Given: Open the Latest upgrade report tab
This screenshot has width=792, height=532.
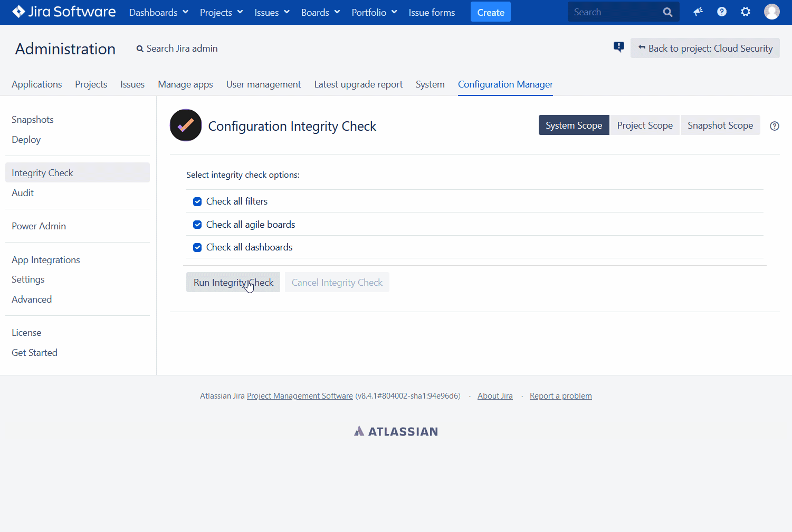Looking at the screenshot, I should pos(358,84).
